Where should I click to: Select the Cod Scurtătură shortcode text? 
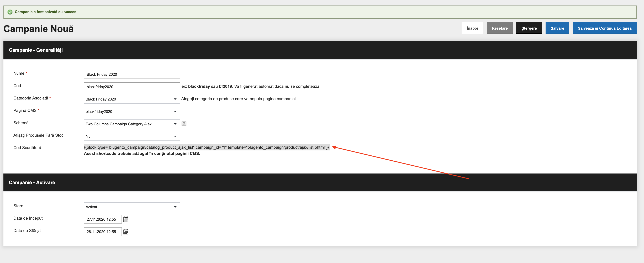click(x=207, y=147)
